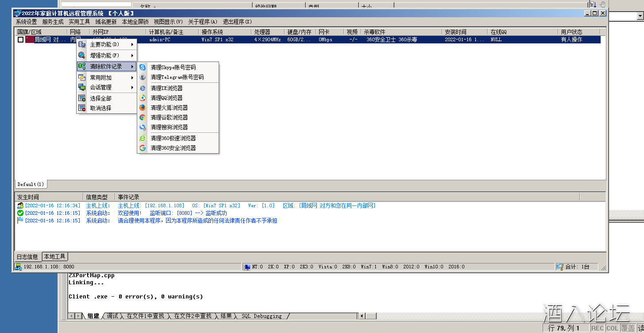The width and height of the screenshot is (644, 333).
Task: Open the 实用工具 menu
Action: pyautogui.click(x=79, y=22)
